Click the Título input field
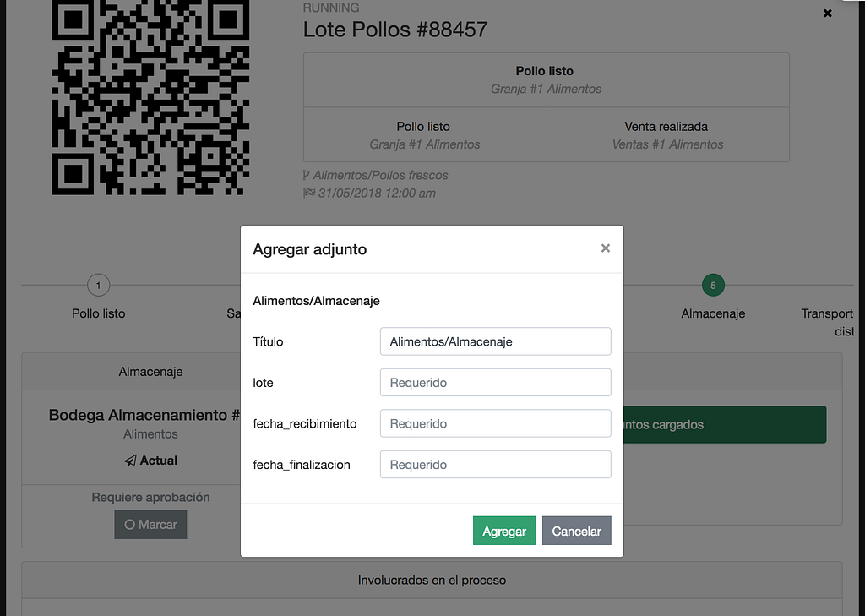The height and width of the screenshot is (616, 865). [495, 341]
